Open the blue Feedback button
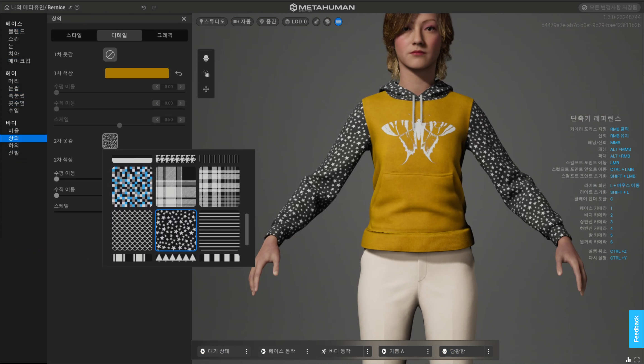The height and width of the screenshot is (364, 644). (636, 329)
